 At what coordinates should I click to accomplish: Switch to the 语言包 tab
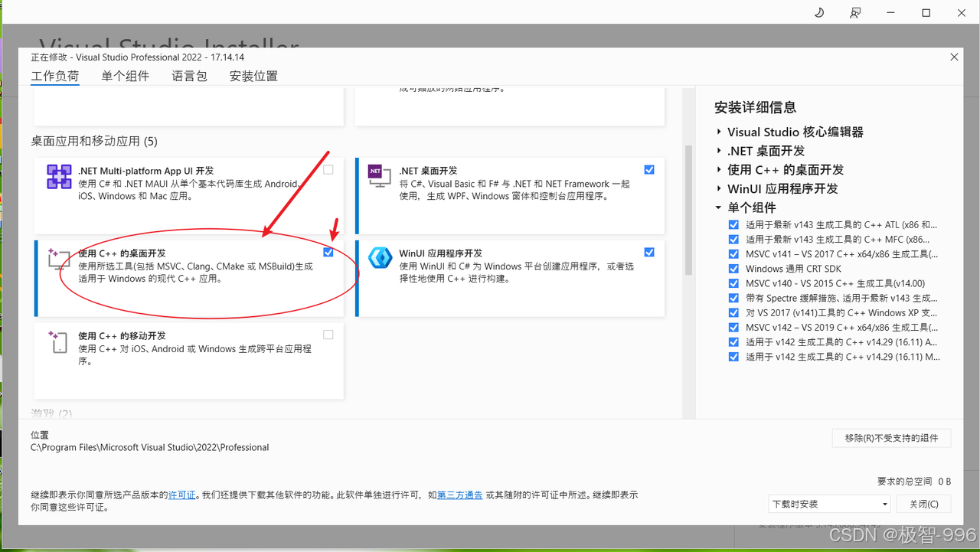point(189,77)
